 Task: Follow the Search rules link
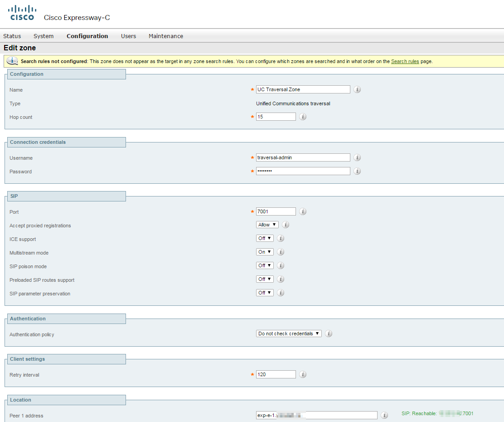point(405,61)
